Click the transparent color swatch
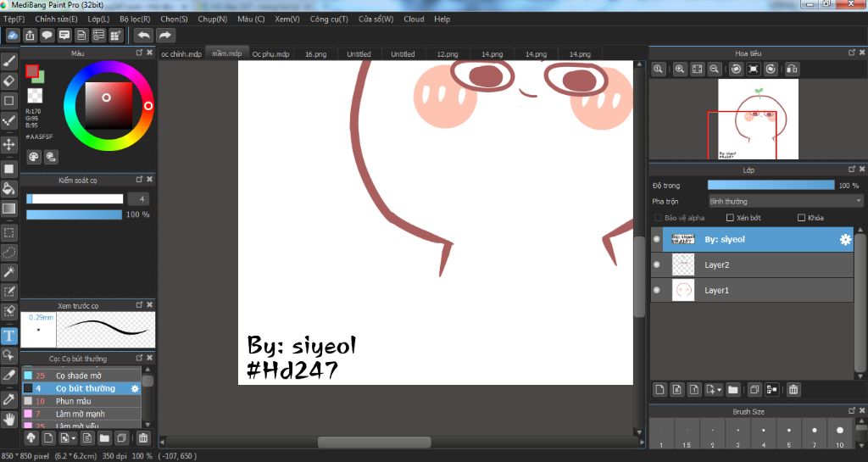 35,95
